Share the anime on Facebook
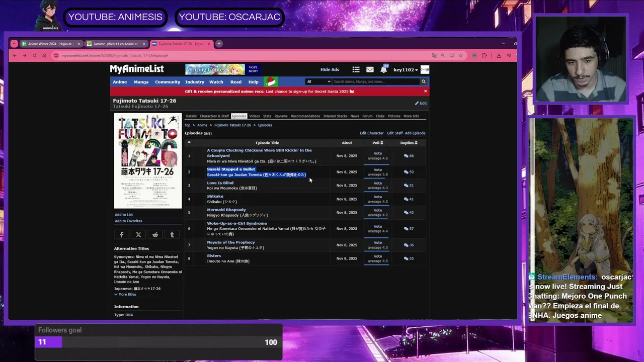Image resolution: width=644 pixels, height=362 pixels. tap(121, 234)
